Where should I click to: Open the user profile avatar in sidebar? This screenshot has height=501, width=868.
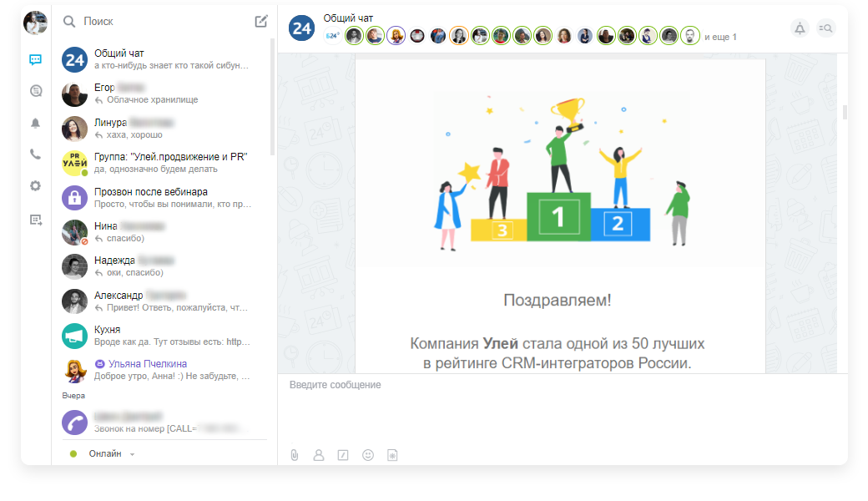(x=35, y=23)
